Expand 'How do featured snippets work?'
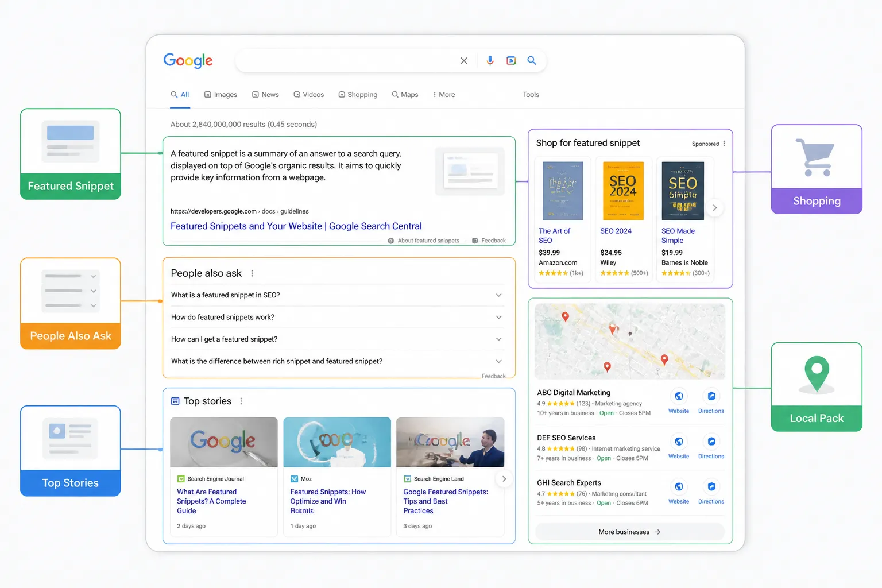The width and height of the screenshot is (882, 588). click(336, 317)
